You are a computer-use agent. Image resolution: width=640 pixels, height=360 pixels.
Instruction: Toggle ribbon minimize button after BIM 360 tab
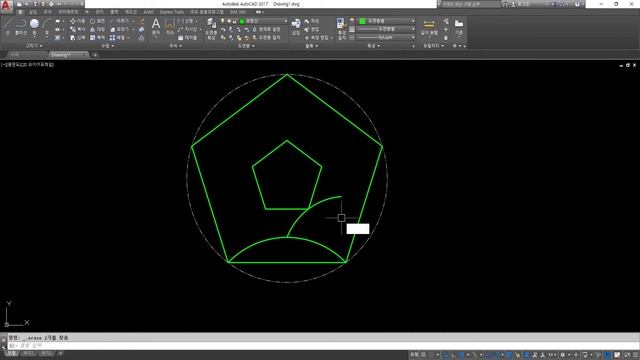[259, 12]
